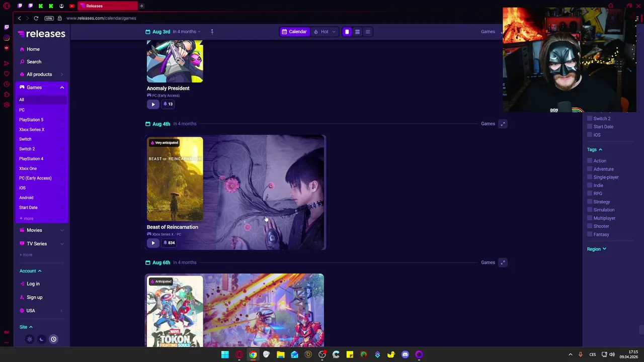Image resolution: width=644 pixels, height=362 pixels.
Task: Collapse the Tags filter section
Action: (595, 149)
